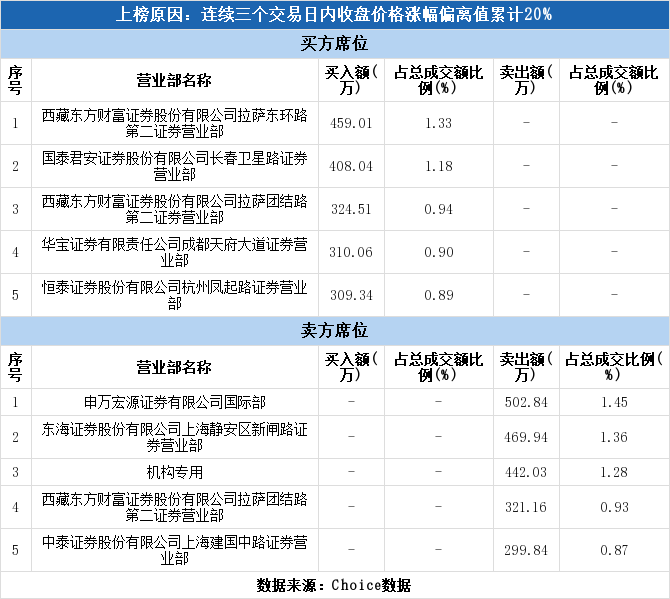Select the 买方席位 section header

[335, 44]
